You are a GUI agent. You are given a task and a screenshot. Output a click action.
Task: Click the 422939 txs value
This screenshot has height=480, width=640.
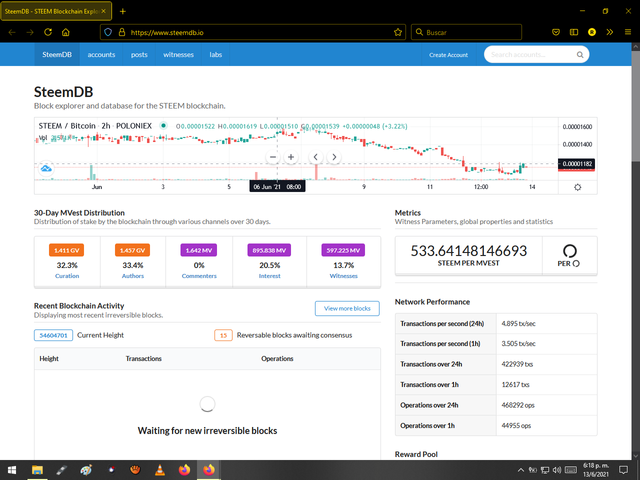click(517, 364)
